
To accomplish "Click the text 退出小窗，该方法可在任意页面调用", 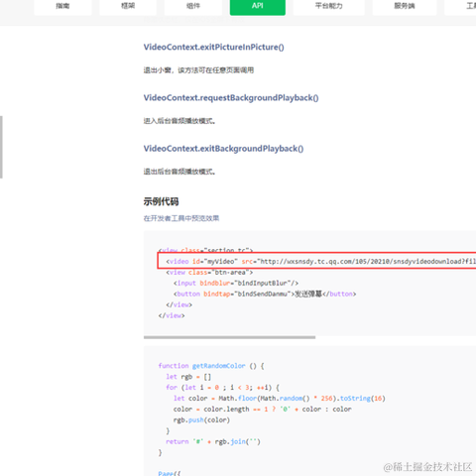I will pos(198,70).
